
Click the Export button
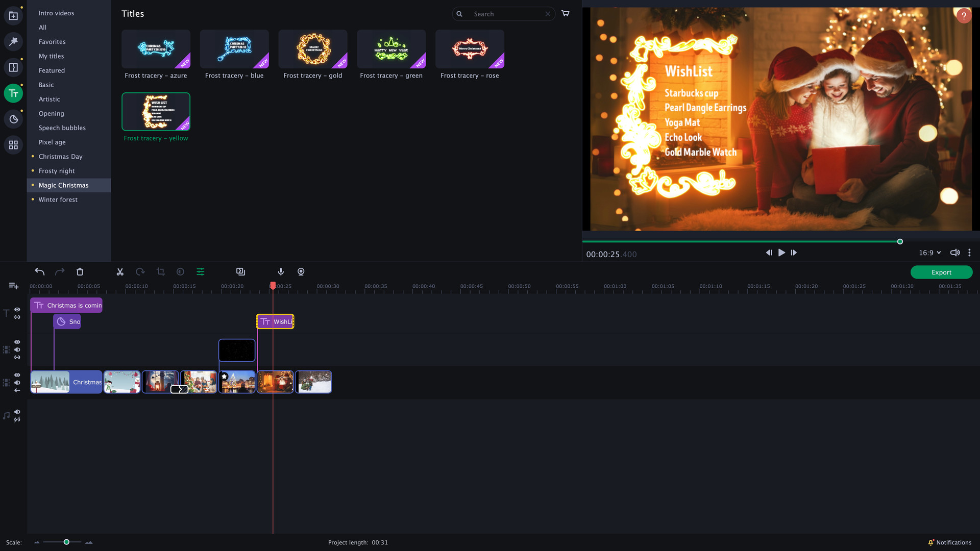[x=941, y=272]
